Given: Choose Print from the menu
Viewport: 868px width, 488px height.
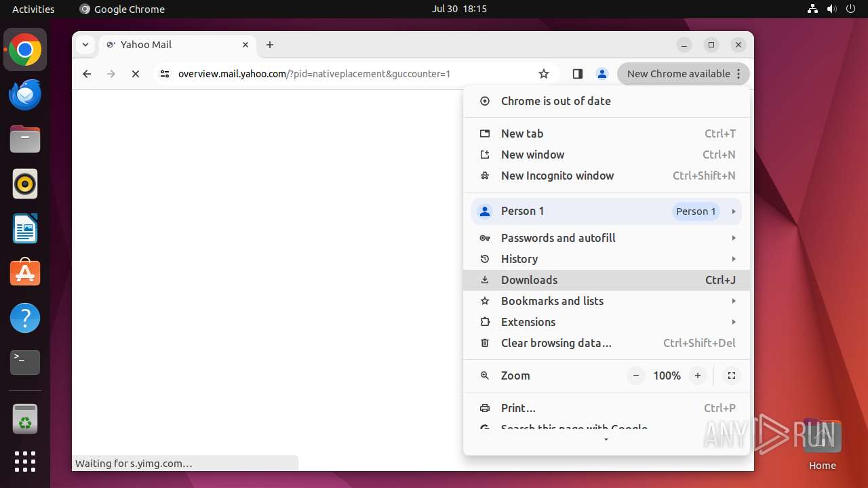Looking at the screenshot, I should point(607,408).
